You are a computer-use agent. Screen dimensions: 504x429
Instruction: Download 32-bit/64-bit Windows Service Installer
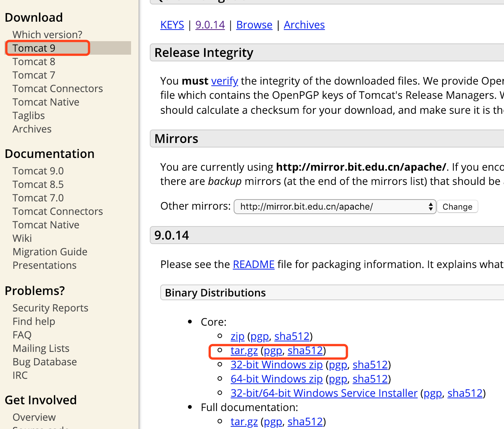pyautogui.click(x=324, y=393)
